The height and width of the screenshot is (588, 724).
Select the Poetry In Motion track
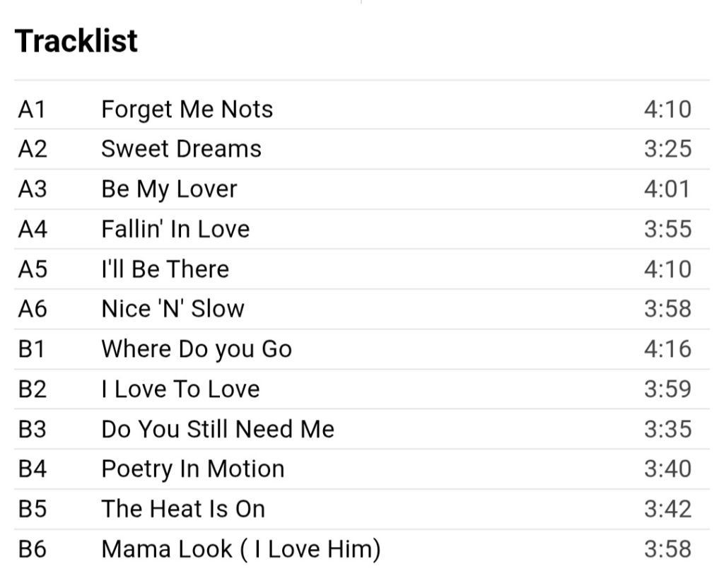click(193, 469)
